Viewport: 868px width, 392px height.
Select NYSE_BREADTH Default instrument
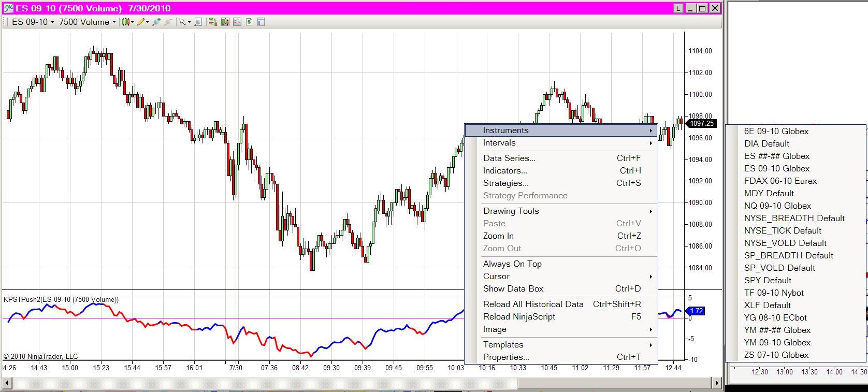pos(796,219)
